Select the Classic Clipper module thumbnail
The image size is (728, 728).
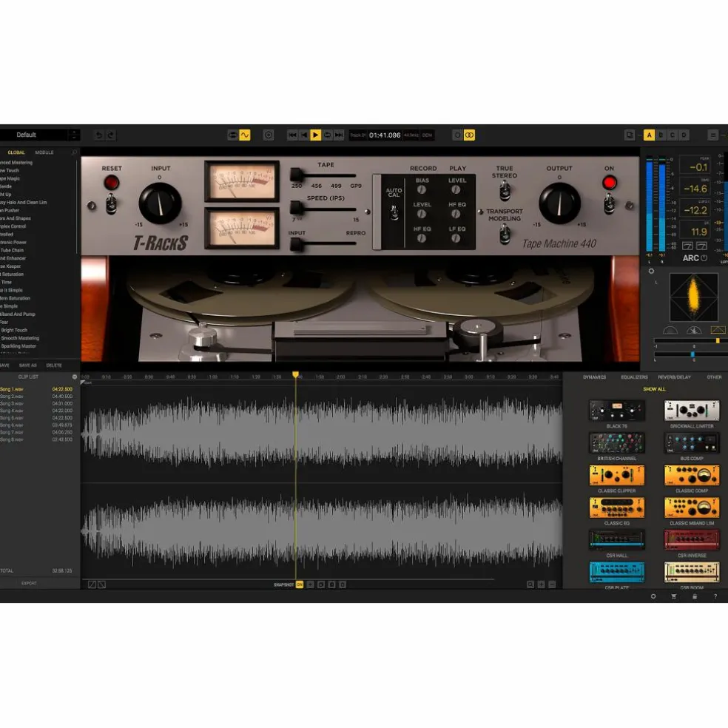coord(616,476)
